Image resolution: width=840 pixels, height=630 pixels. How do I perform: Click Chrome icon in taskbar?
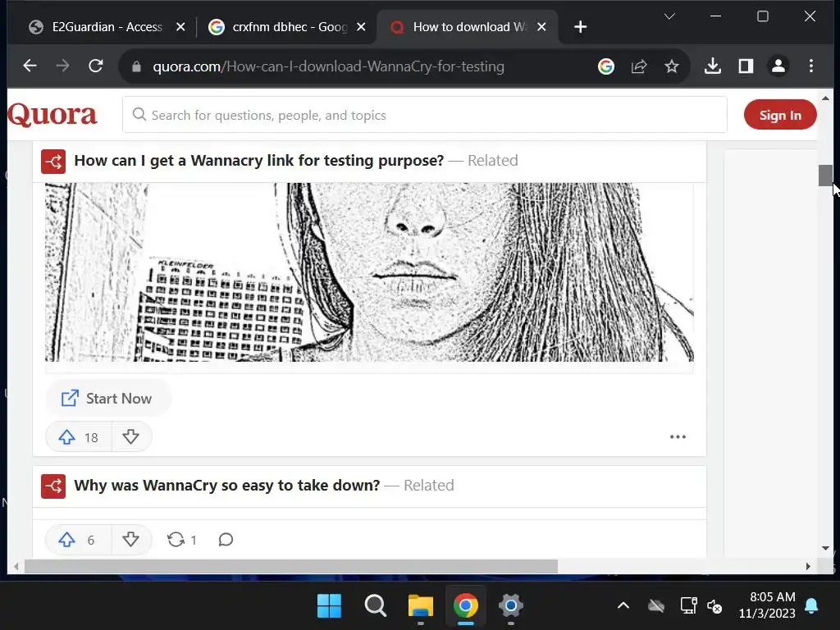tap(466, 606)
